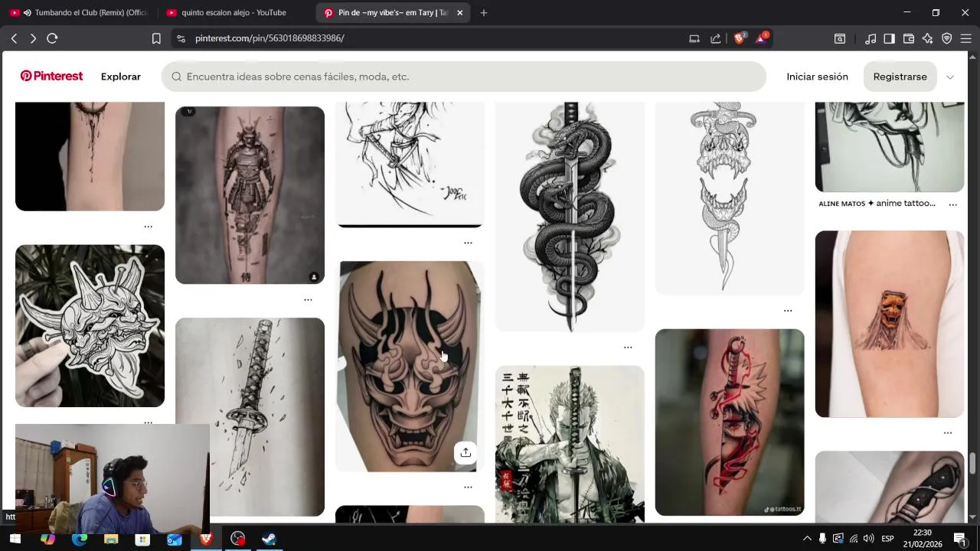The image size is (980, 551).
Task: Open more options under the small orange mask tattoo pin
Action: point(948,432)
